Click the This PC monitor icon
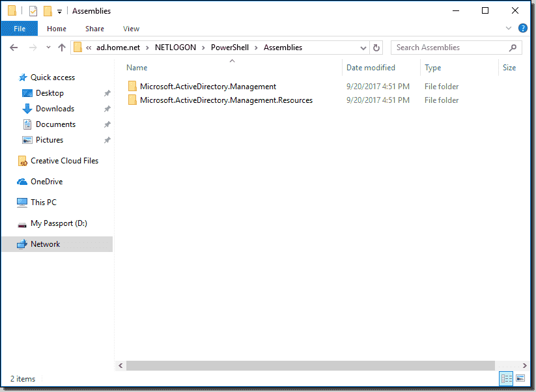536x392 pixels. (22, 203)
